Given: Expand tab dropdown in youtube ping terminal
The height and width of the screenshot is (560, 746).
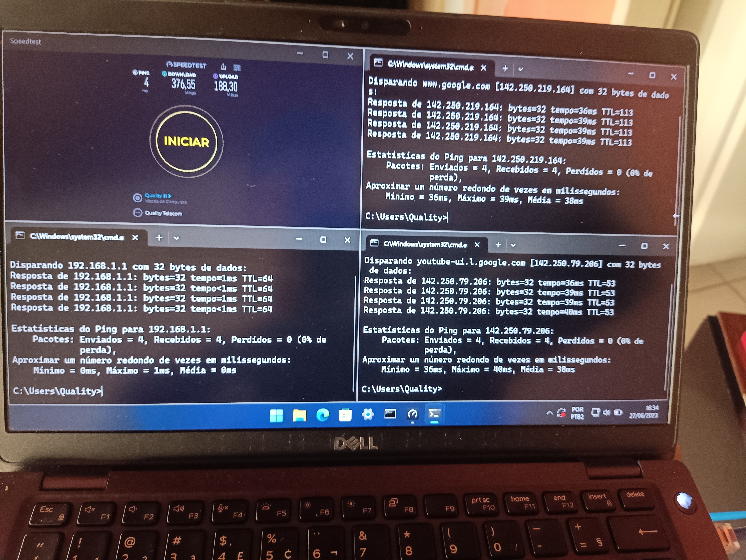Looking at the screenshot, I should tap(513, 245).
